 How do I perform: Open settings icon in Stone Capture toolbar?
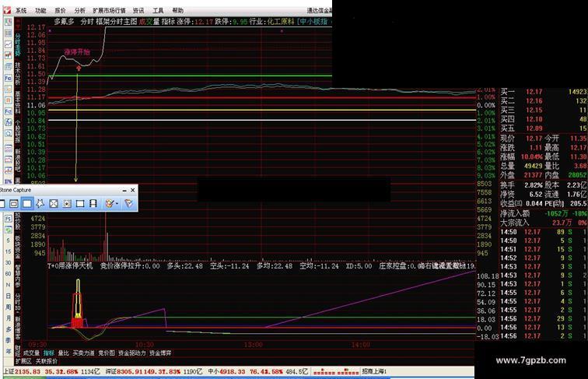pos(128,203)
